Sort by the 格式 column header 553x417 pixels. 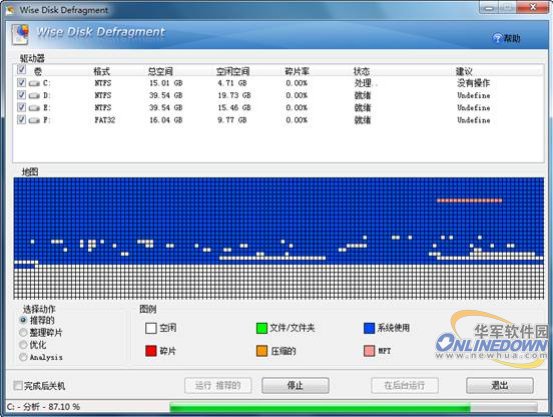pos(102,71)
